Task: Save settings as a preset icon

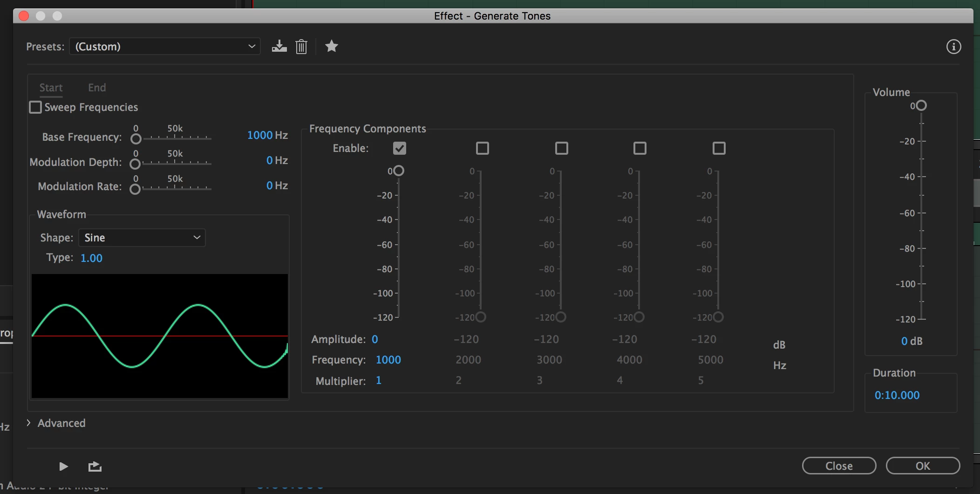Action: tap(279, 46)
